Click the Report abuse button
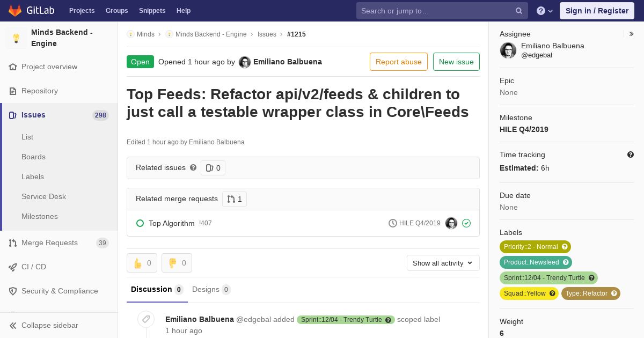Image resolution: width=644 pixels, height=338 pixels. 399,62
